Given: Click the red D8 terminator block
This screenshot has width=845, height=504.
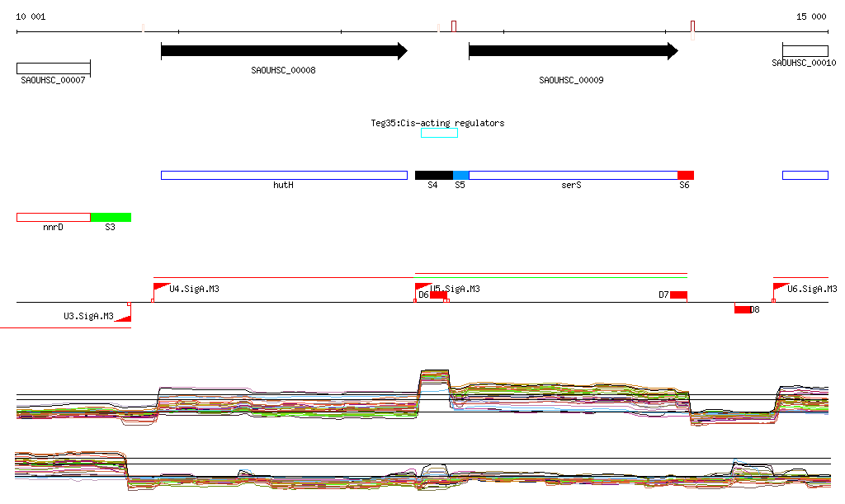Looking at the screenshot, I should tap(743, 309).
